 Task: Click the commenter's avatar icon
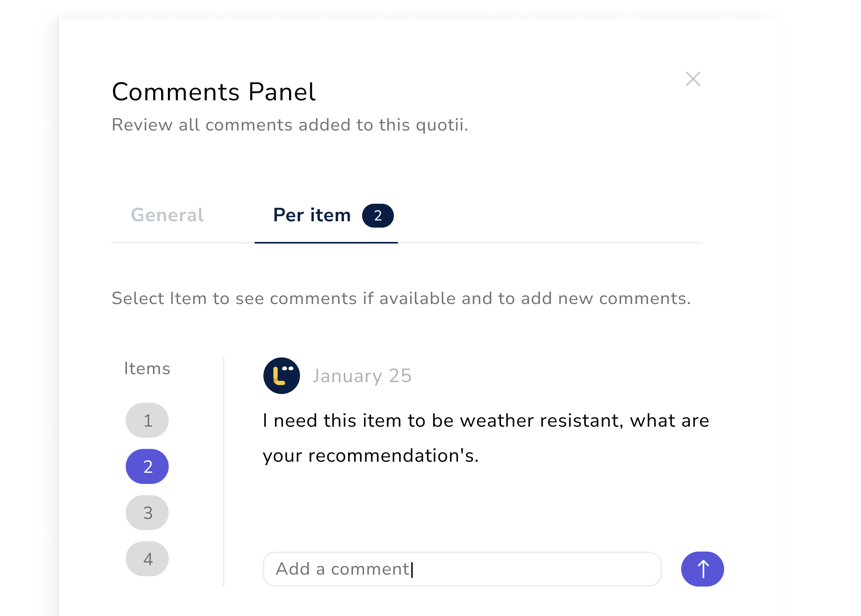[282, 376]
